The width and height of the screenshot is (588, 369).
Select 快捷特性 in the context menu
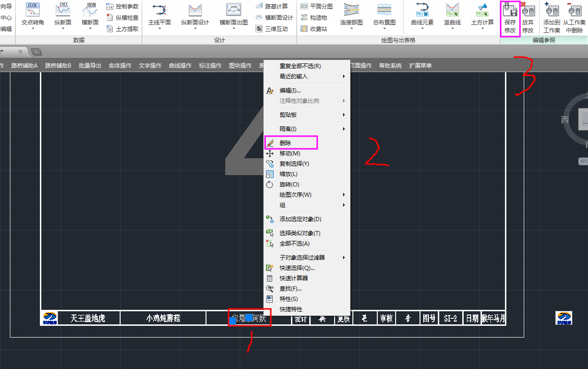pyautogui.click(x=307, y=309)
